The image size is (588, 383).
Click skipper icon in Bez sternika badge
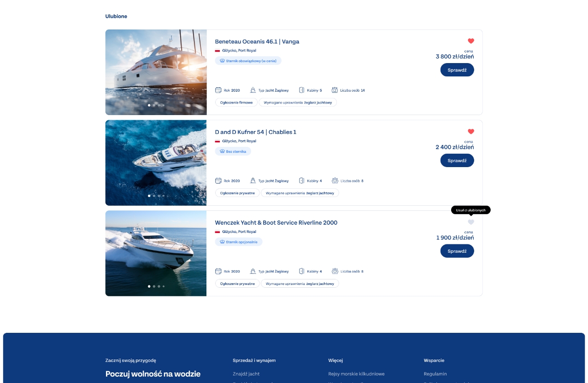[222, 151]
